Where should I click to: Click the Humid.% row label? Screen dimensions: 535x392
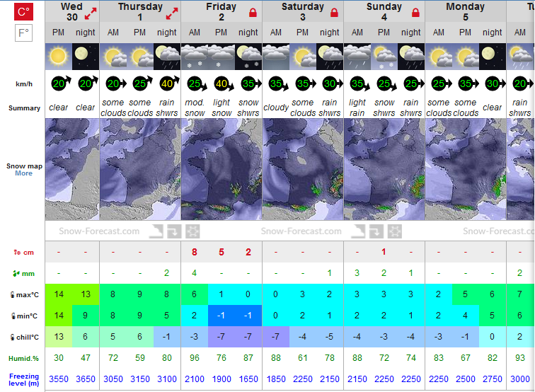point(23,359)
